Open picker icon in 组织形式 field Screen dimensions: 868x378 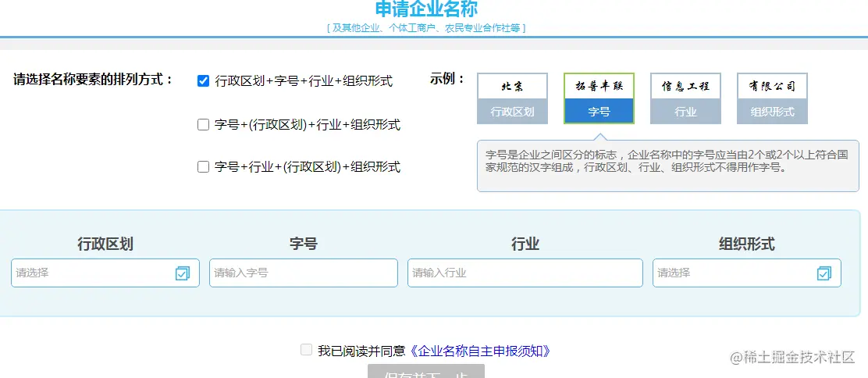click(824, 273)
